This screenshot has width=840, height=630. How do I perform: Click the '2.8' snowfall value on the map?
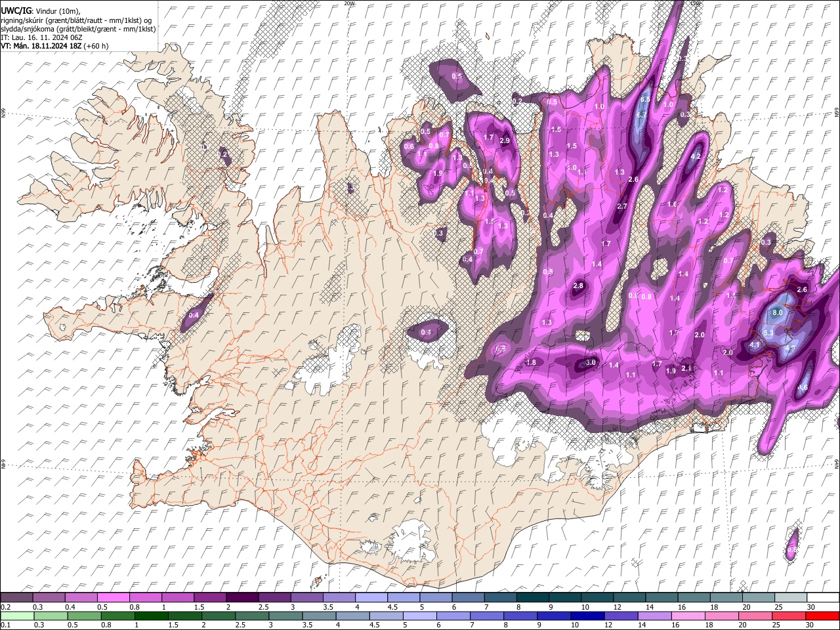[x=578, y=286]
